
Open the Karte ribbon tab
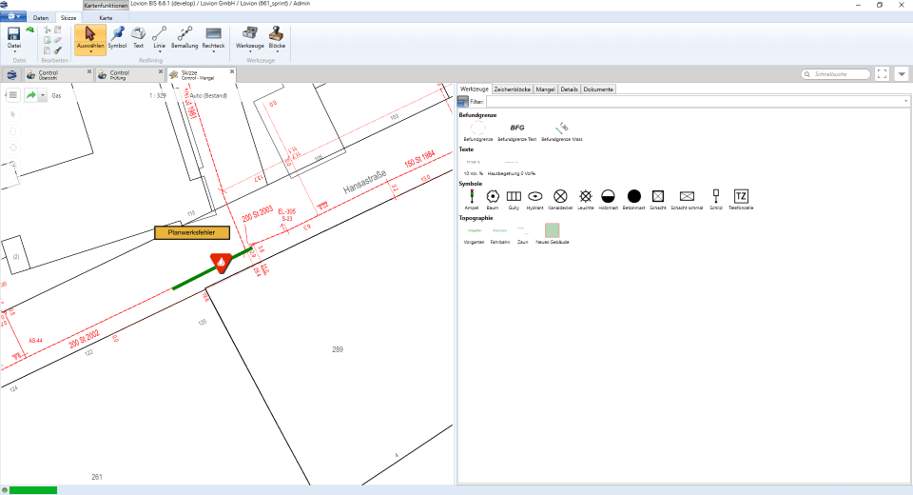pyautogui.click(x=105, y=18)
